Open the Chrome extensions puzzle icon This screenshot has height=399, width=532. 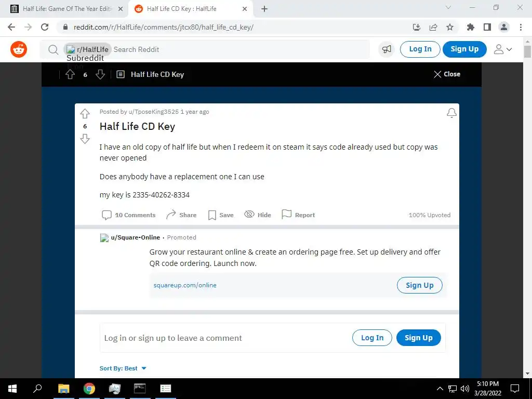click(471, 27)
